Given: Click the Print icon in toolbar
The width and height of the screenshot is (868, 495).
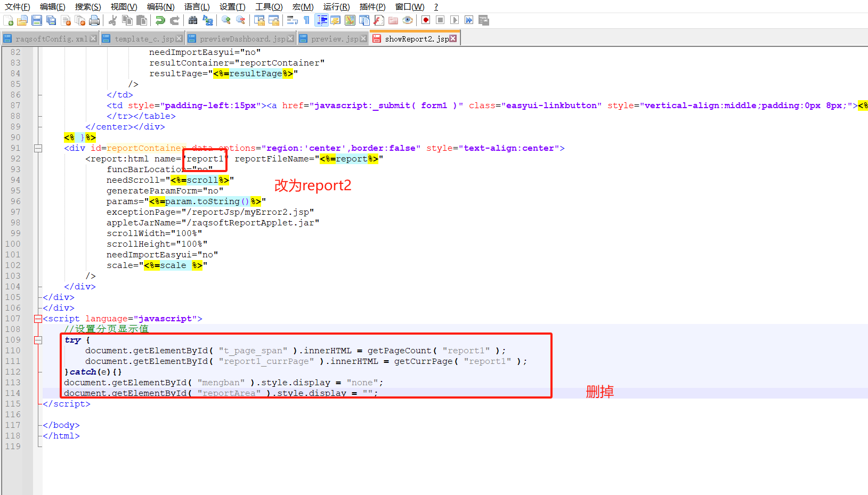Looking at the screenshot, I should coord(94,20).
